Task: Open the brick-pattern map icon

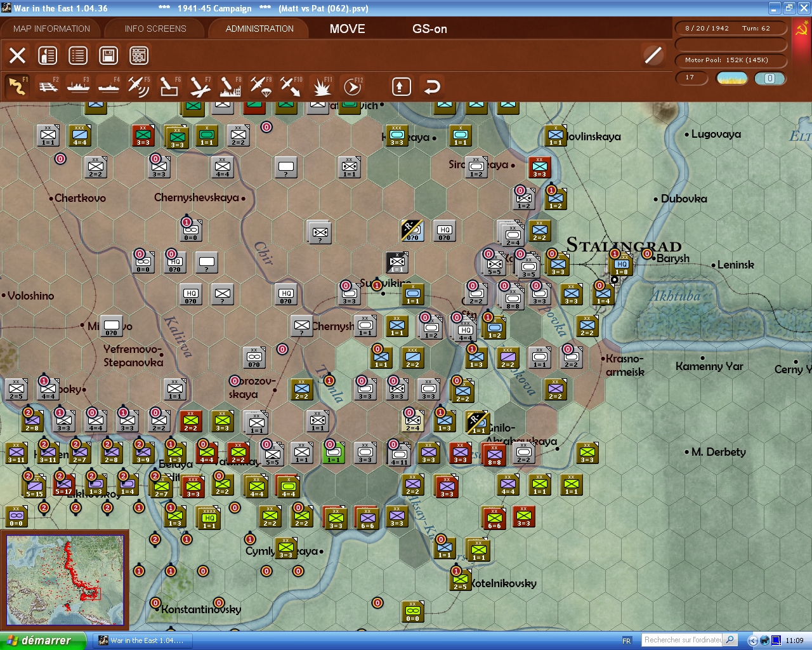Action: pyautogui.click(x=139, y=55)
